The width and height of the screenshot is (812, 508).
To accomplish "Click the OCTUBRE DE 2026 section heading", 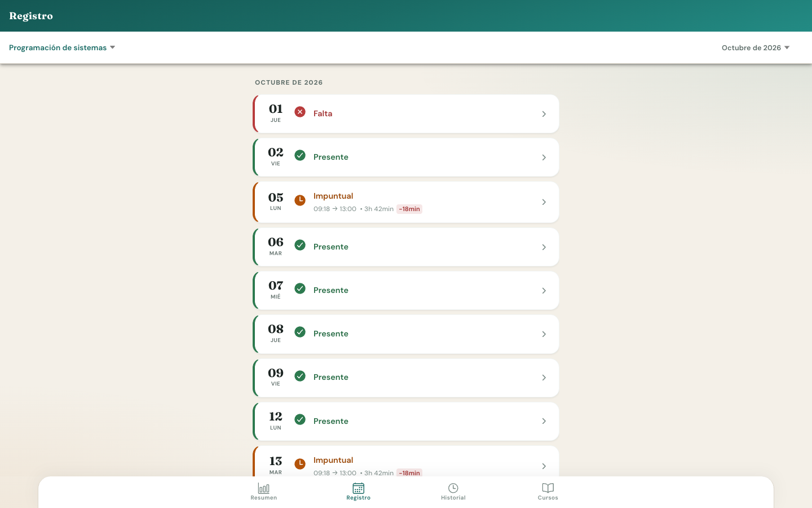I will (x=289, y=82).
